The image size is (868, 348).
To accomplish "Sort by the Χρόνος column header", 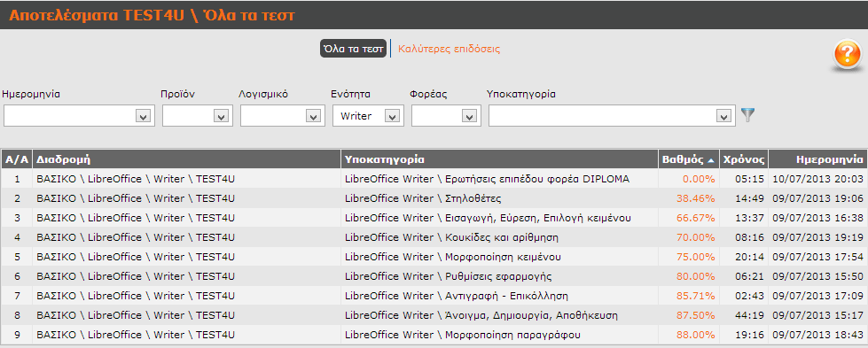I will [744, 160].
